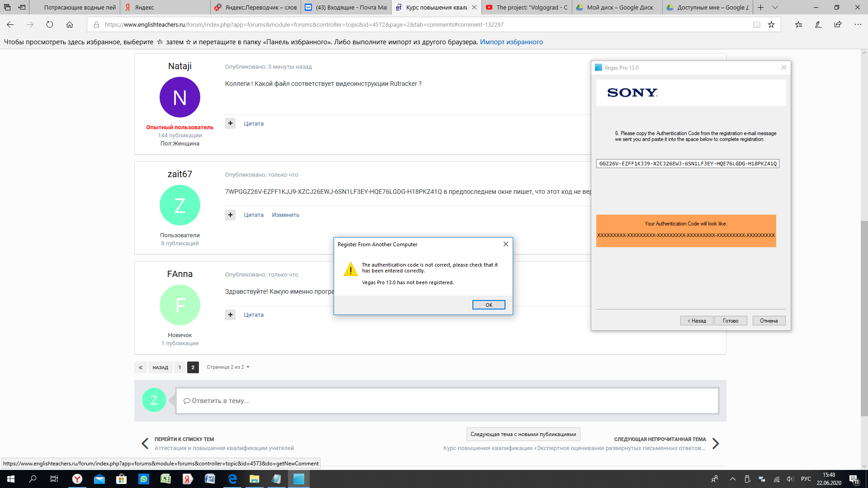Click the plus multiquote icon on FAnna's post
868x488 pixels.
231,314
